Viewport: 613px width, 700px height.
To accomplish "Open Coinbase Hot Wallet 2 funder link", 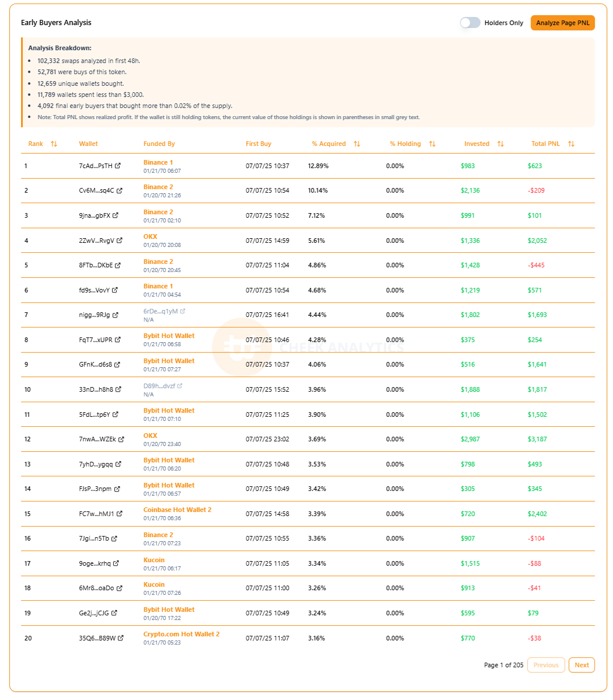I will [x=177, y=510].
